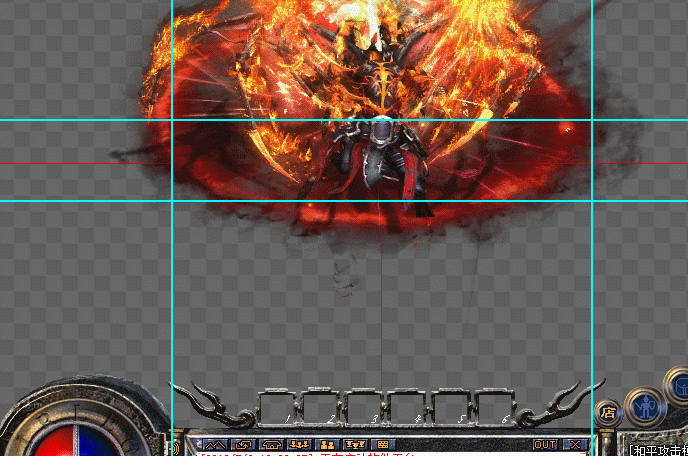688x456 pixels.
Task: Open the shop via the 店 round button
Action: pyautogui.click(x=608, y=413)
